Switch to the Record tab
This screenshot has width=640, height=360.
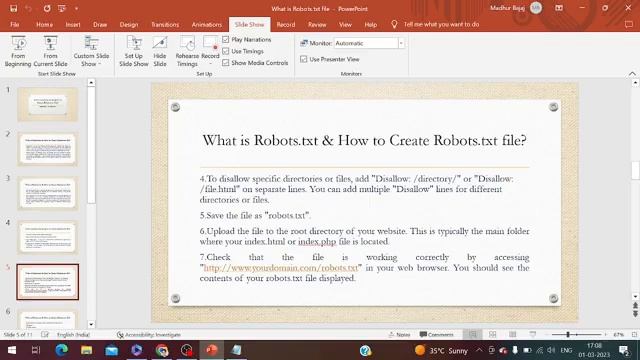click(286, 24)
